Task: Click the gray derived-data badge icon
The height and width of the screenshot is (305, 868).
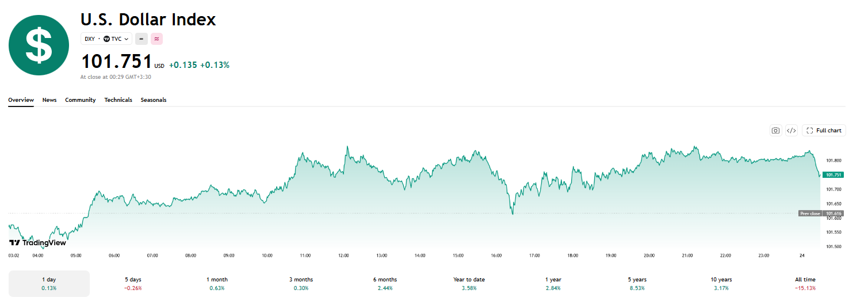Action: [141, 39]
